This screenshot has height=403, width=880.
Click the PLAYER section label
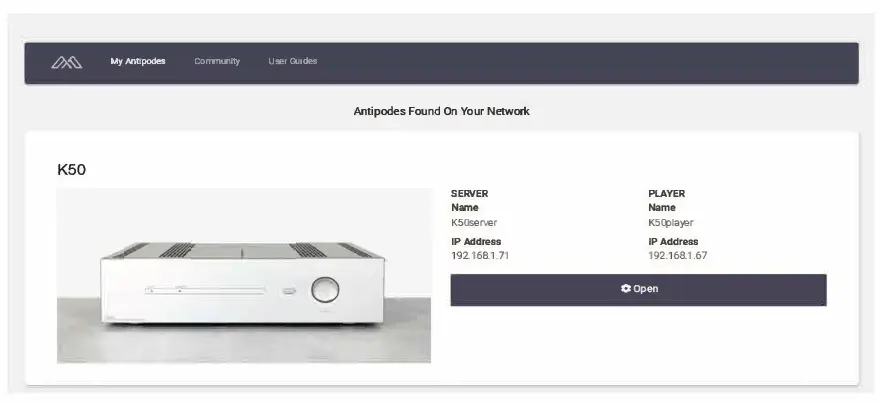[x=666, y=194]
